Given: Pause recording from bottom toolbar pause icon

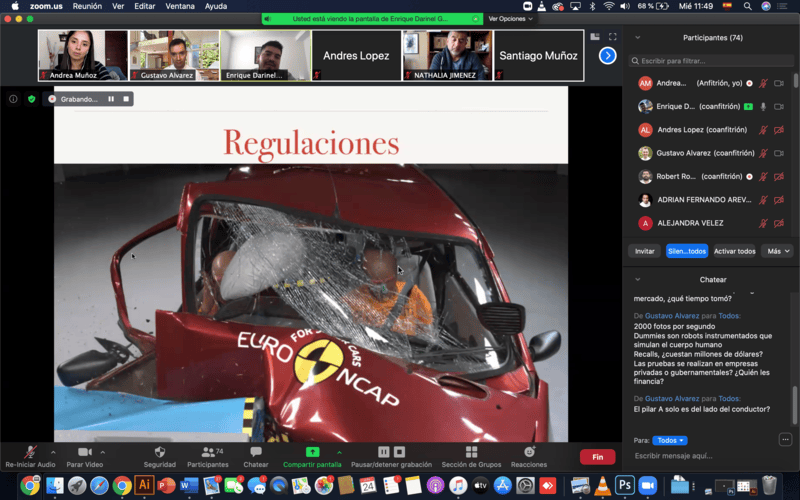Looking at the screenshot, I should pos(384,452).
